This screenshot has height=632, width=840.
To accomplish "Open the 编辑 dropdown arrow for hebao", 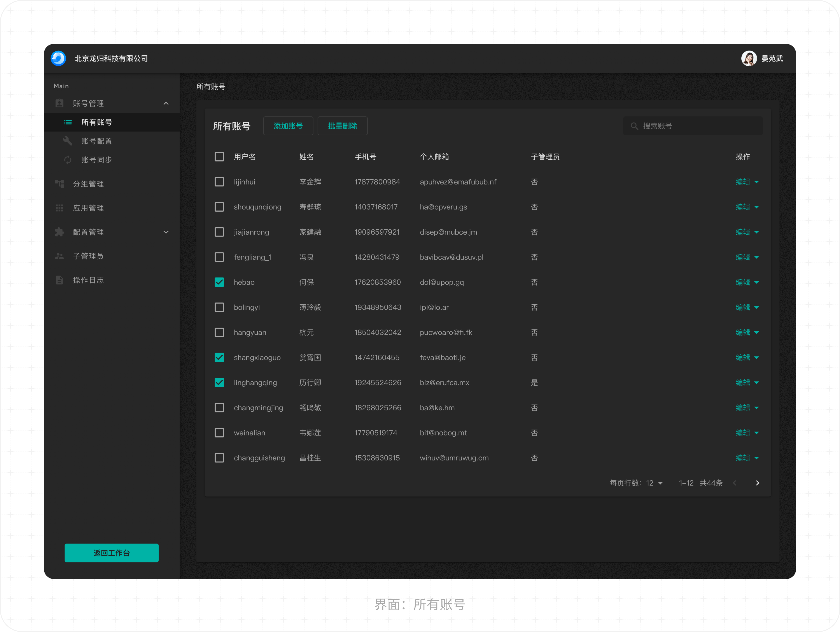I will pos(756,283).
